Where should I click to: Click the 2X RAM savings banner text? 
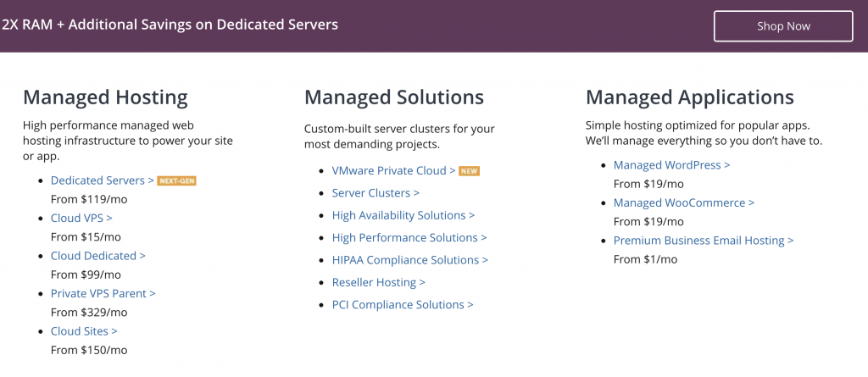pos(170,25)
